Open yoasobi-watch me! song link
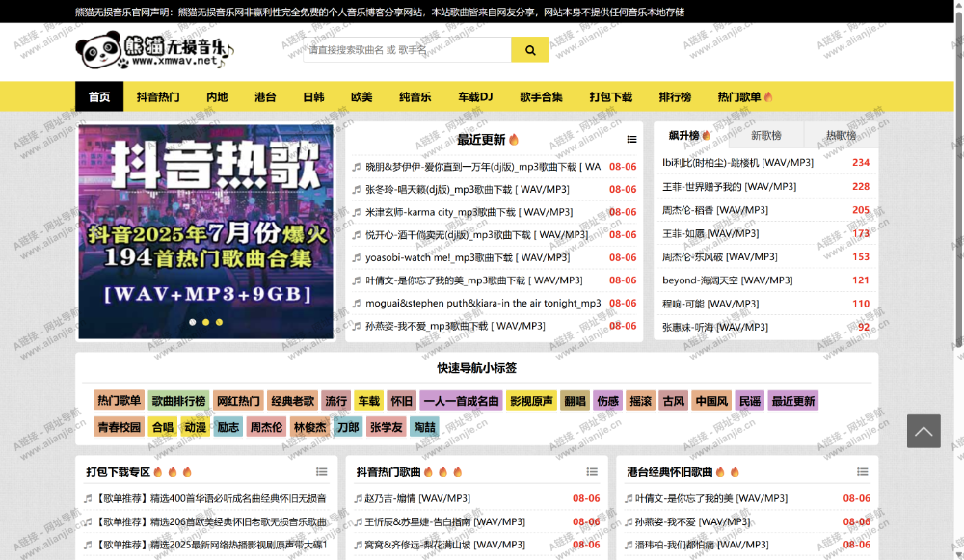 point(468,257)
